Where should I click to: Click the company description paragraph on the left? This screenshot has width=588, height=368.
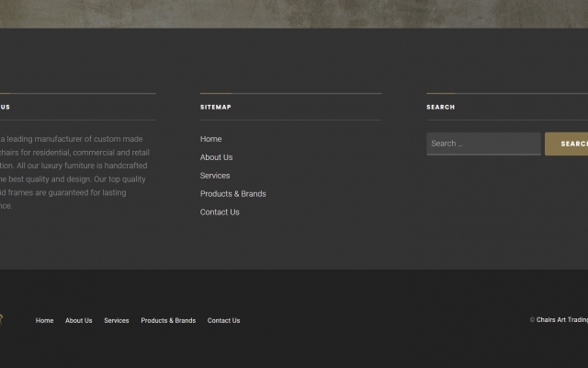click(73, 173)
